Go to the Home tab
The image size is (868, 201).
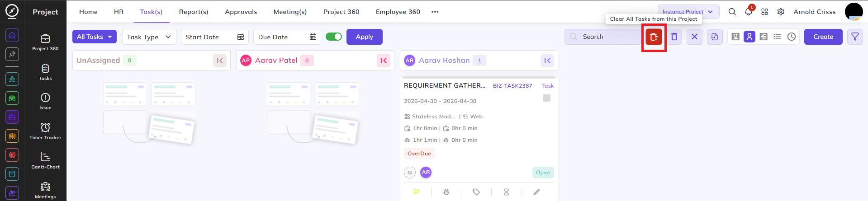tap(88, 12)
